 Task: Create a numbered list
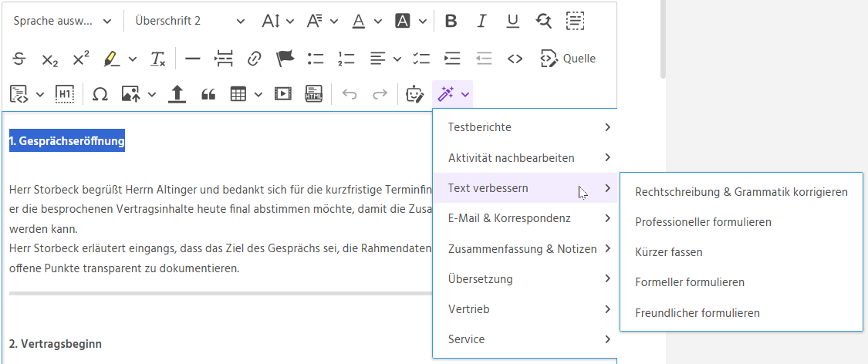click(346, 59)
